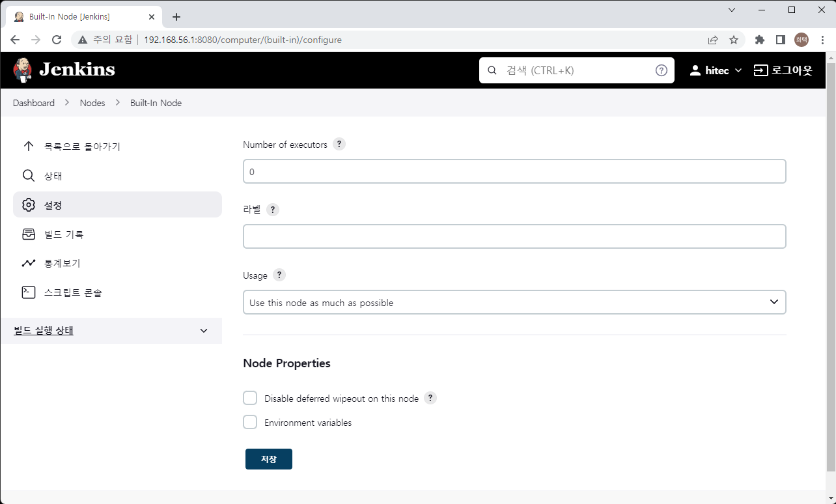Click the magnifier icon in search box
The height and width of the screenshot is (504, 836).
point(492,70)
